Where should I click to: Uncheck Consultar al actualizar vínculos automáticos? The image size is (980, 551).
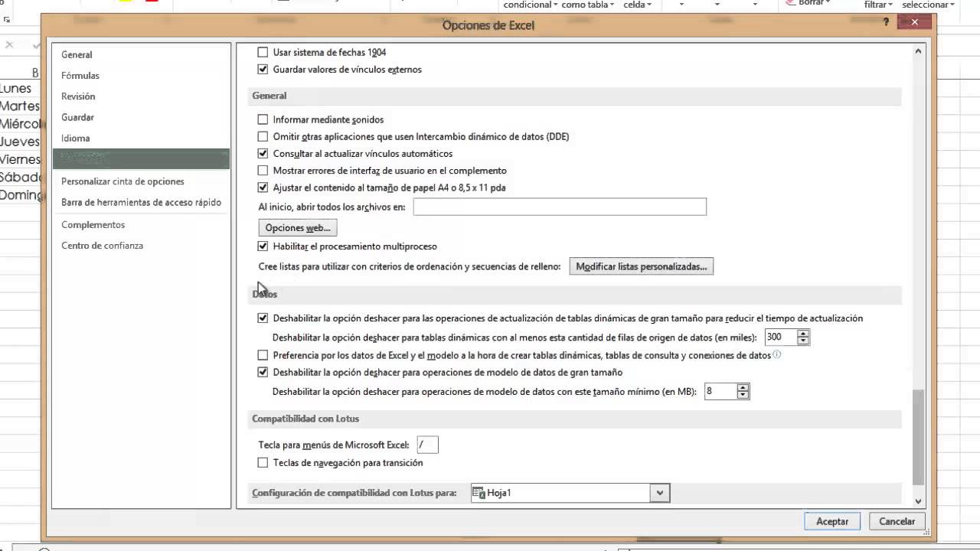click(x=263, y=153)
